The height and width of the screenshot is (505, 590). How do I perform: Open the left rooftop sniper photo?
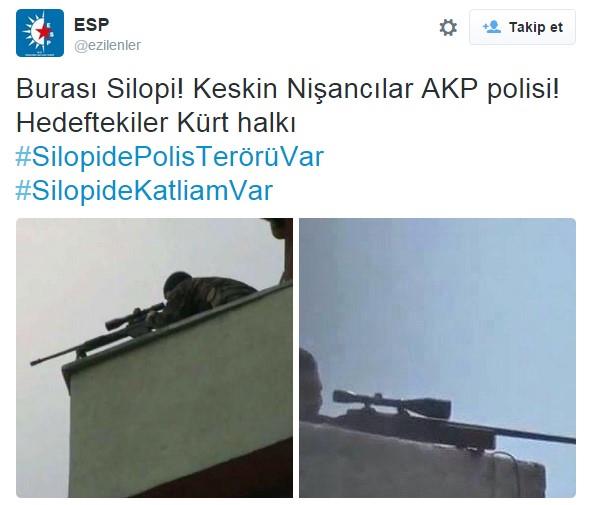tap(154, 358)
